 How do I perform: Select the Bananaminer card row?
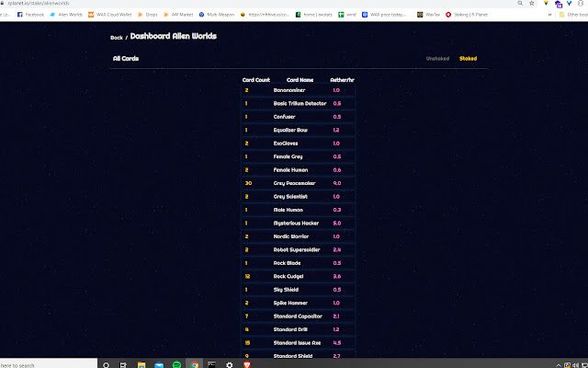click(298, 90)
